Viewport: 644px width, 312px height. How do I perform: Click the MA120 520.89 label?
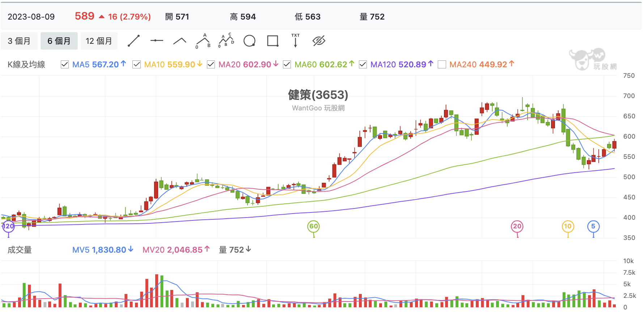[x=402, y=64]
